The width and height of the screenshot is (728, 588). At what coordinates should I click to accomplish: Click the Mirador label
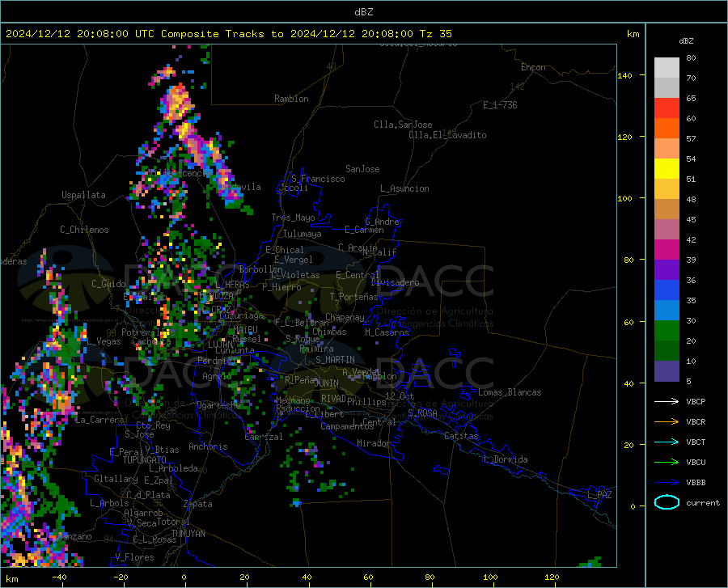coord(373,443)
